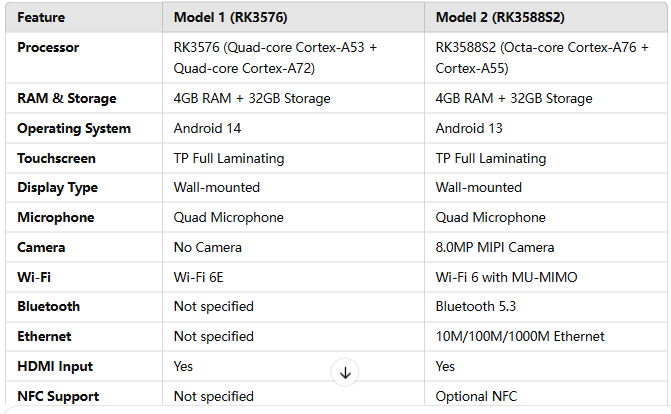Select the RAM & Storage row label
Image resolution: width=671 pixels, height=414 pixels.
coord(67,98)
